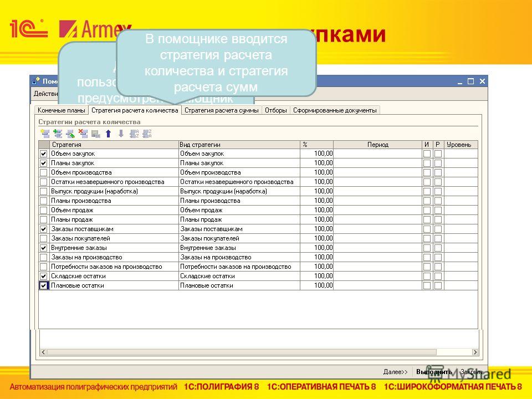Click the horizontal scrollbar thumb
Screen dimensions: 532x399
coord(242,352)
